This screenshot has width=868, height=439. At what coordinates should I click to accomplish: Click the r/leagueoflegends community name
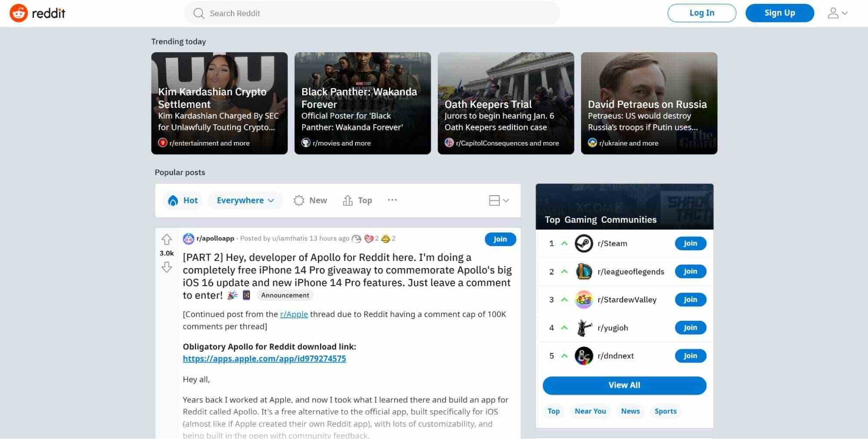point(631,272)
